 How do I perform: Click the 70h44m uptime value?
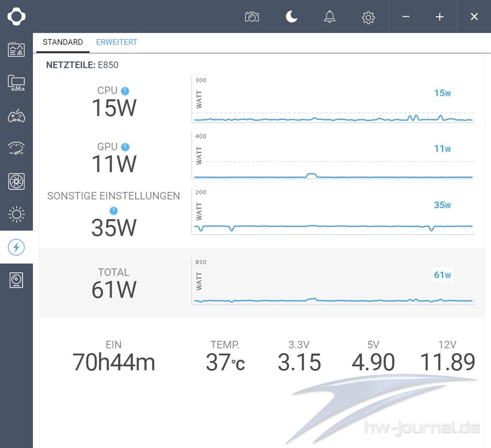point(114,363)
